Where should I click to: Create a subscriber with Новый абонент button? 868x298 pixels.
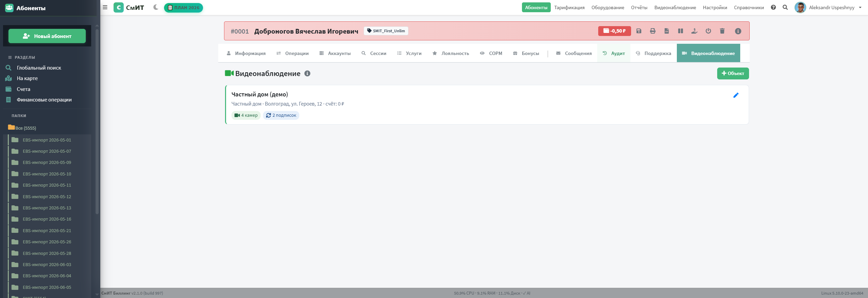47,36
